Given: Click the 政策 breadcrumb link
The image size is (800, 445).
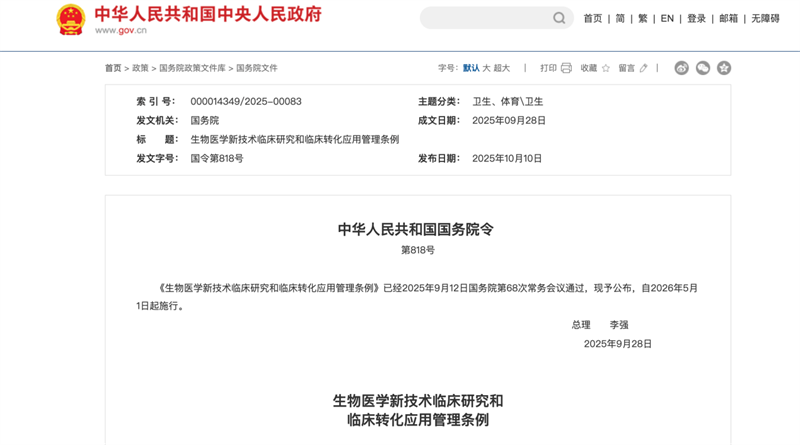Looking at the screenshot, I should point(140,68).
